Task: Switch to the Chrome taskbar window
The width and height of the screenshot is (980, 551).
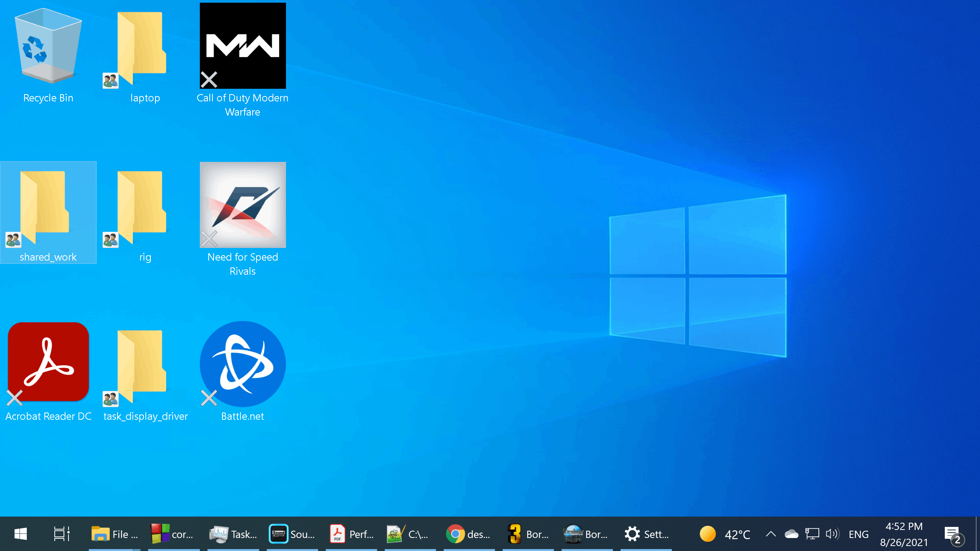Action: click(469, 534)
